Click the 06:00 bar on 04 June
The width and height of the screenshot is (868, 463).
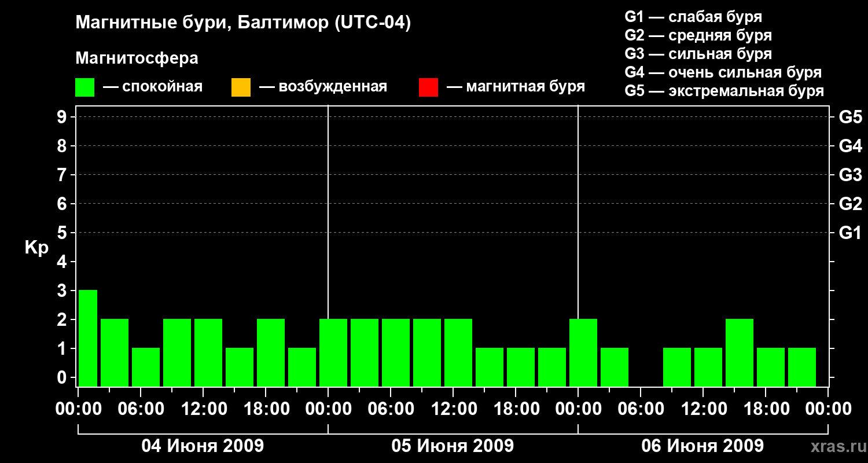pos(146,367)
